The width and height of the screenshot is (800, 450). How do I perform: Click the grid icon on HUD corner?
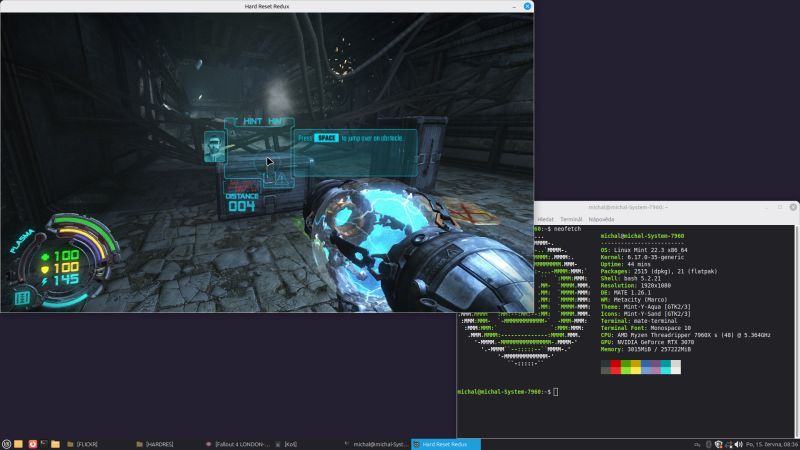pos(22,297)
